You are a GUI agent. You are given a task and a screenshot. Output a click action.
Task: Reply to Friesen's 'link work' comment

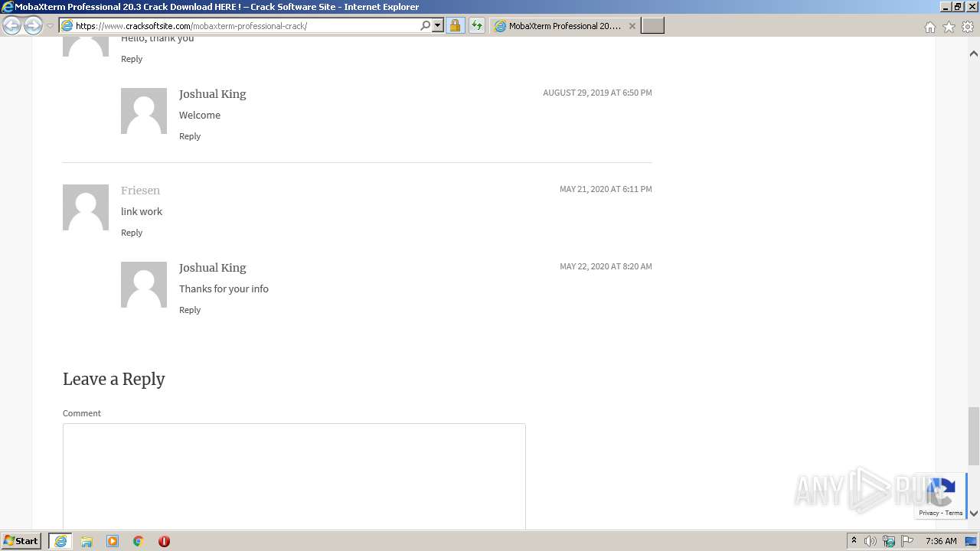coord(132,233)
